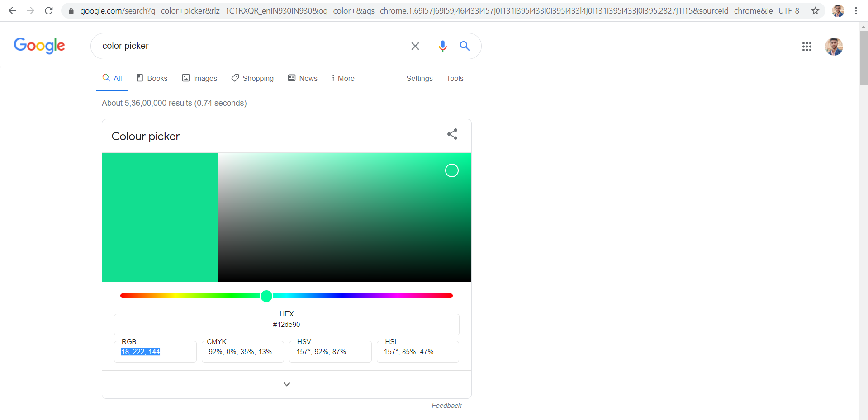Screen dimensions: 868x420
Task: Click the Feedback link
Action: 446,406
